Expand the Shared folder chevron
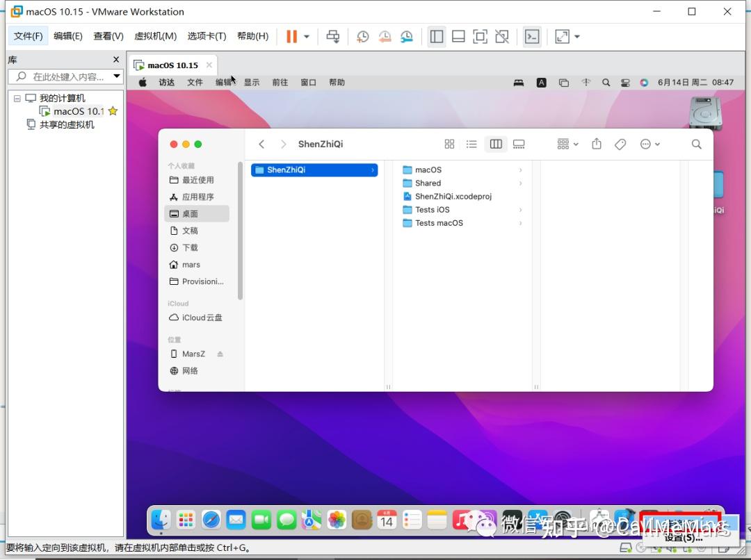Viewport: 751px width, 560px height. point(520,183)
